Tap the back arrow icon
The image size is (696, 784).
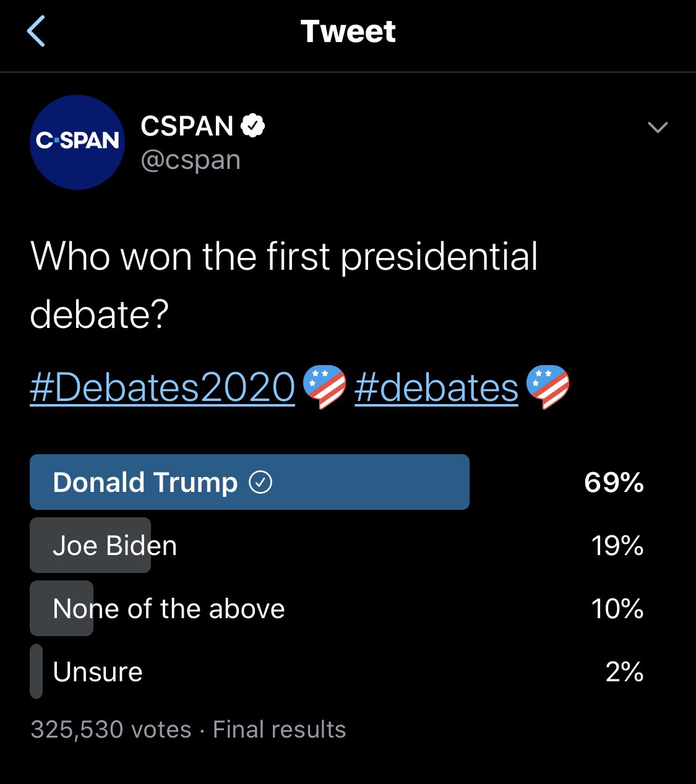pos(37,32)
